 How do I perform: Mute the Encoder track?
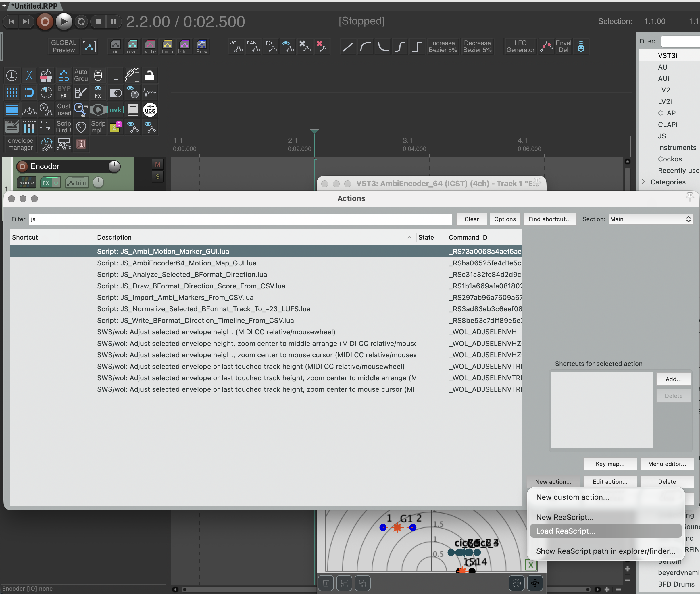tap(158, 164)
